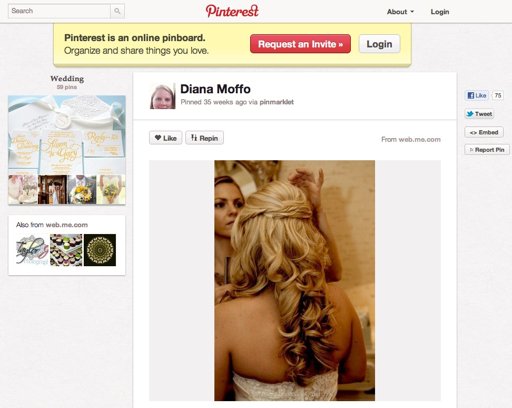Visit the source link From web.me.com

click(x=411, y=139)
